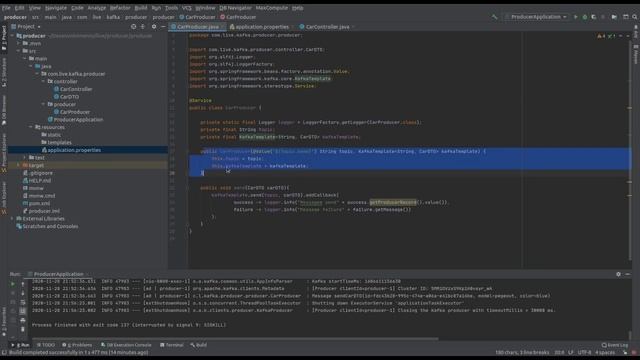This screenshot has width=640, height=360.
Task: Click the locate-file target icon in Project panel
Action: point(133,27)
